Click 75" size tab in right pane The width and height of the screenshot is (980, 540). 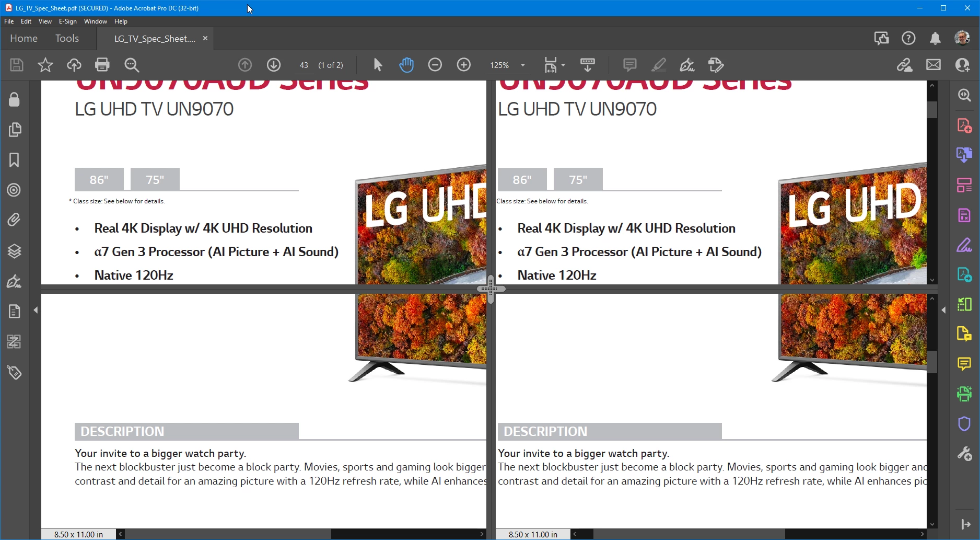(x=578, y=179)
